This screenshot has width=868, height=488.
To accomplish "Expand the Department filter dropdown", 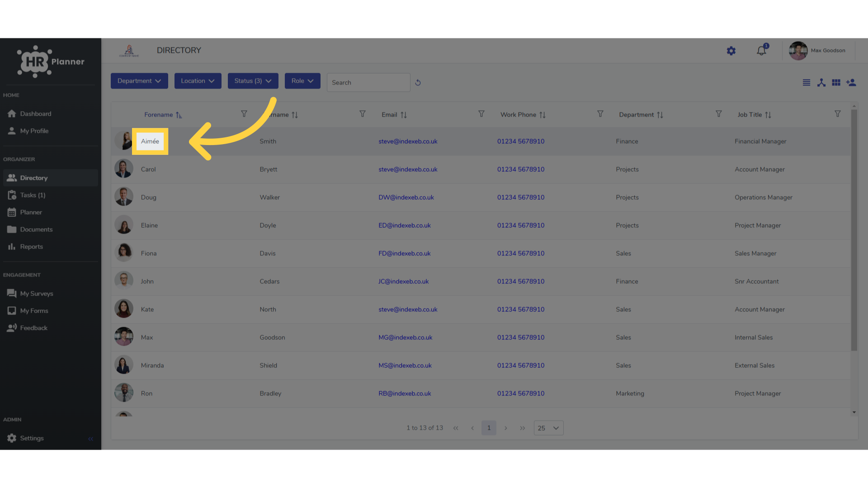I will 139,81.
